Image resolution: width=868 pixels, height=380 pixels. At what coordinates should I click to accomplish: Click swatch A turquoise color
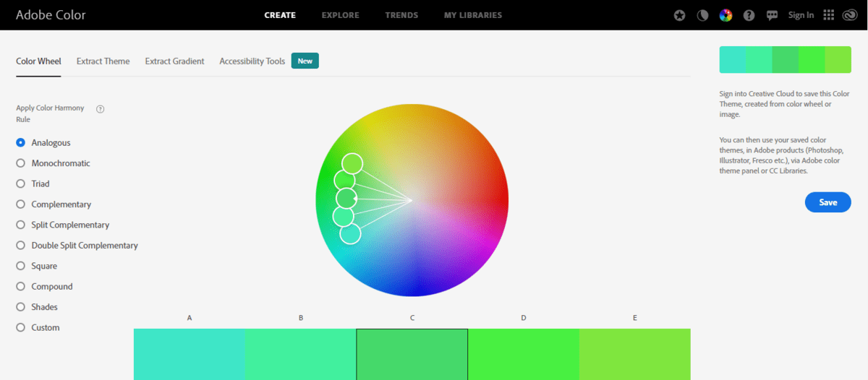coord(190,354)
